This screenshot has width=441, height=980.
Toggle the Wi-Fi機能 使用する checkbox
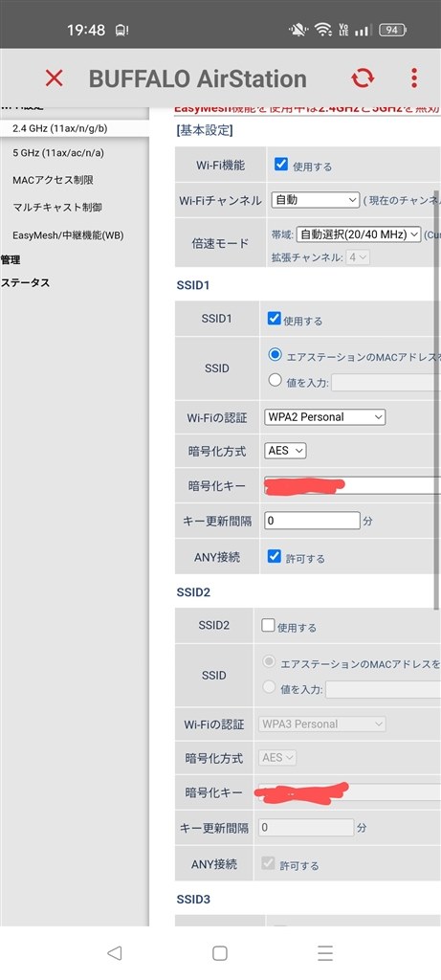point(281,165)
